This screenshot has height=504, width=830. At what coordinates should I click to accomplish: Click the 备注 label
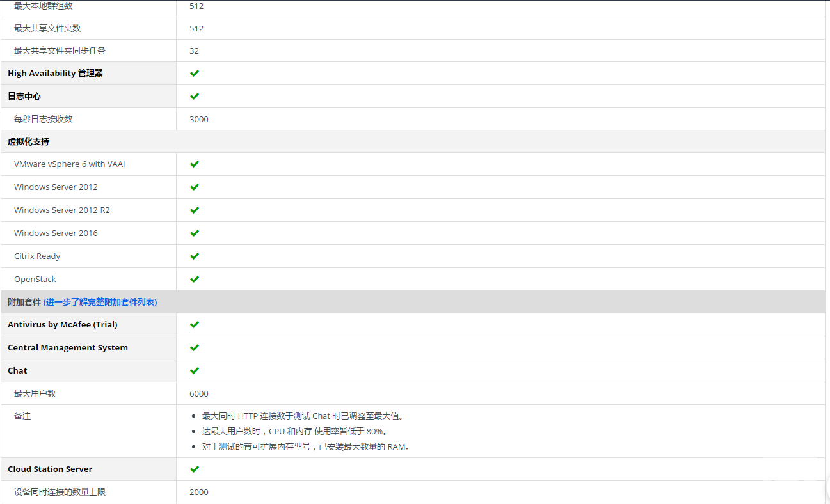pos(22,416)
